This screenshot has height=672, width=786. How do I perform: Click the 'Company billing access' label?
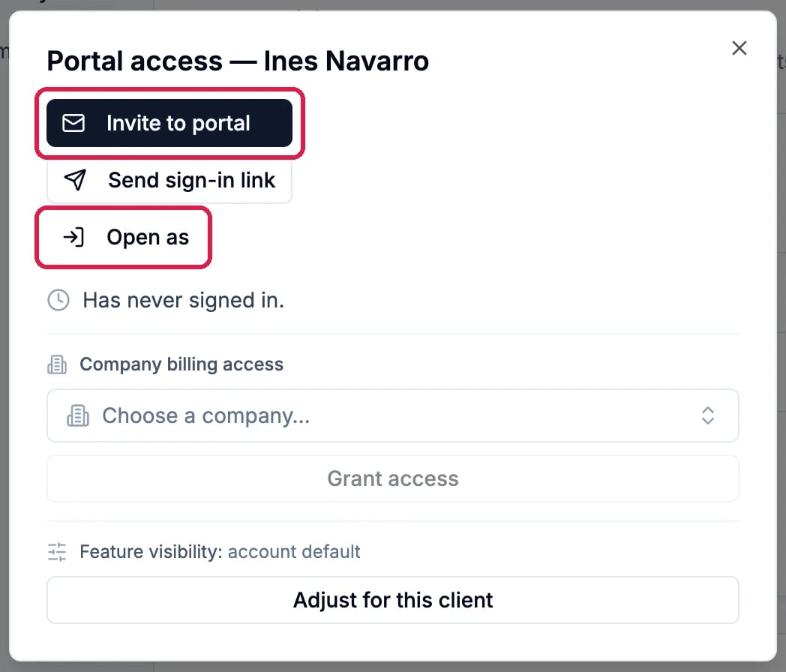181,364
